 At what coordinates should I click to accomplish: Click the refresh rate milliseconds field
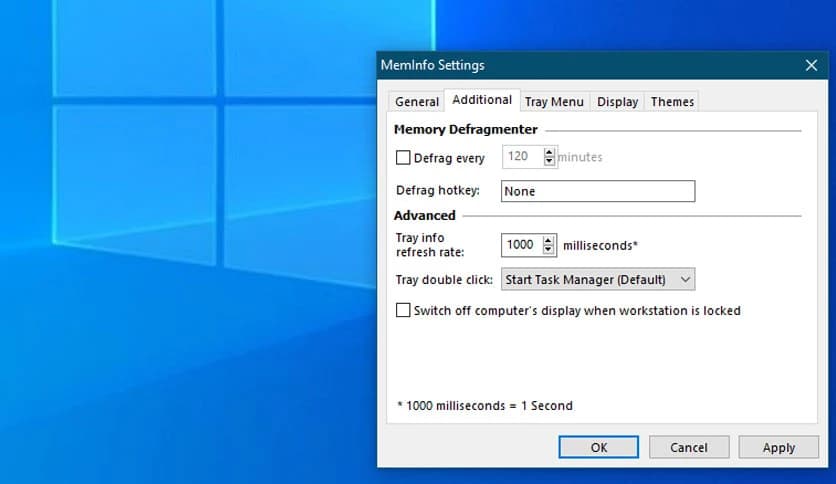(x=521, y=245)
